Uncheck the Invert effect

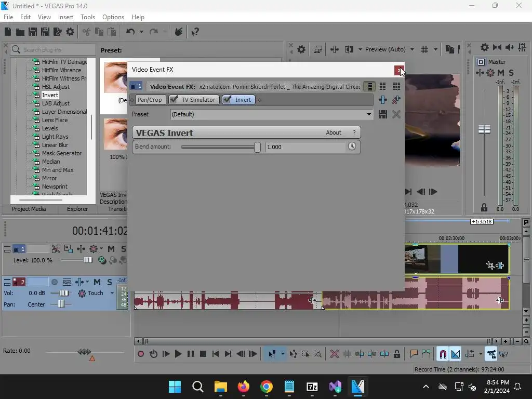[227, 99]
